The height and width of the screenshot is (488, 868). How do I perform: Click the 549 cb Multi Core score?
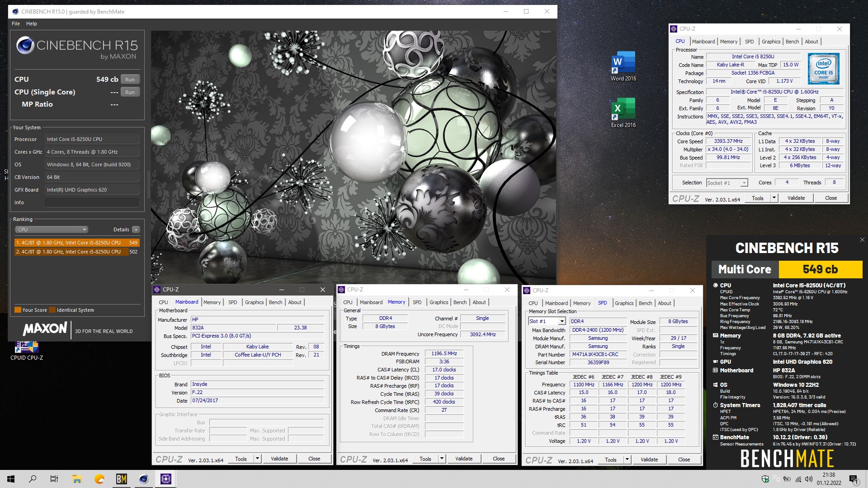(x=820, y=269)
